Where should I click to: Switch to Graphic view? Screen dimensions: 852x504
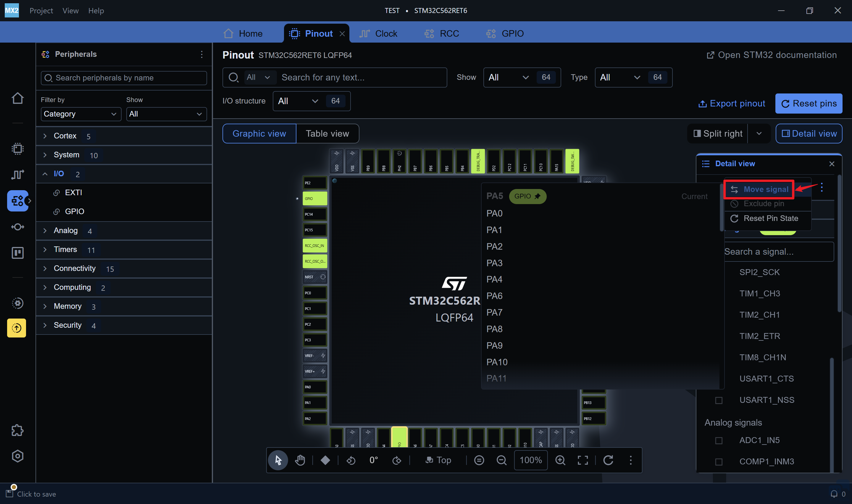(x=259, y=133)
